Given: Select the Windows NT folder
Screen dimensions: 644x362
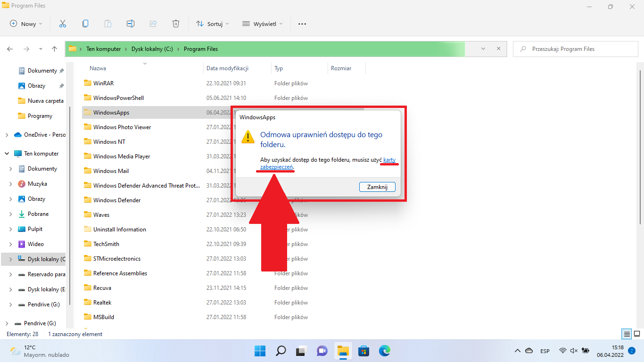Looking at the screenshot, I should [x=109, y=142].
